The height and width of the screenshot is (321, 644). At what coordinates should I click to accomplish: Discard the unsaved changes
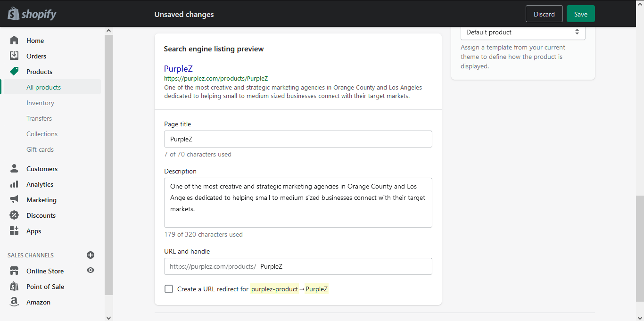click(x=544, y=14)
